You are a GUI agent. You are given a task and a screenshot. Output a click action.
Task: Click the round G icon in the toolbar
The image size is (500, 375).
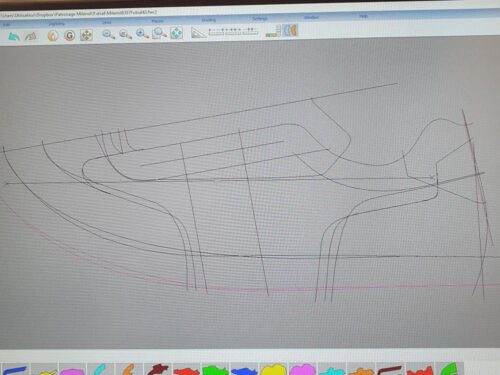69,35
